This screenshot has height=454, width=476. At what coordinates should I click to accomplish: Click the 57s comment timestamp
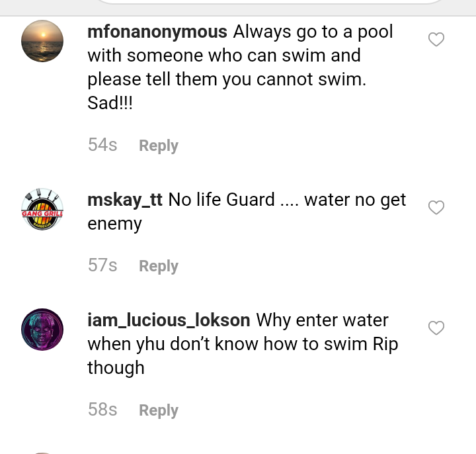coord(102,265)
